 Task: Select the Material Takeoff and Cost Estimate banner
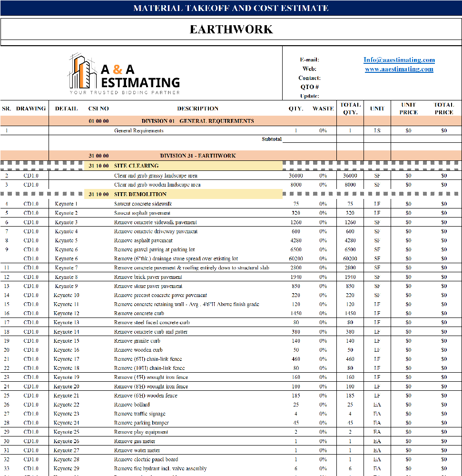pos(231,8)
